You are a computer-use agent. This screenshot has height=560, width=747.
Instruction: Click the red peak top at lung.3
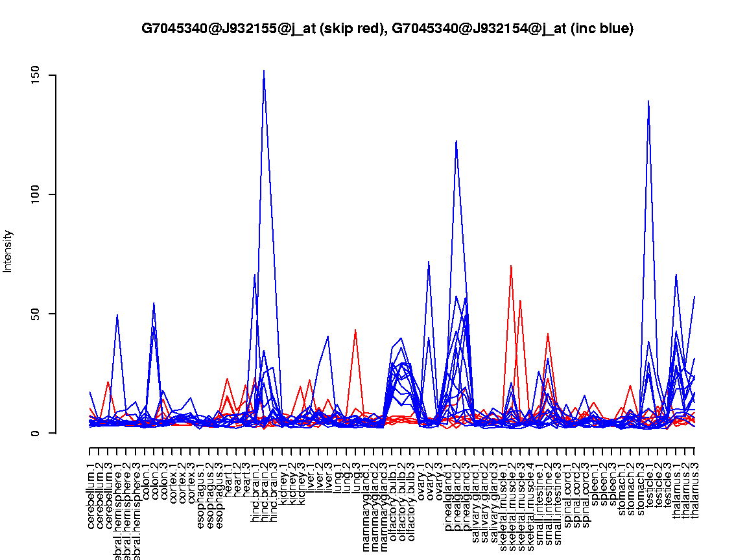355,330
